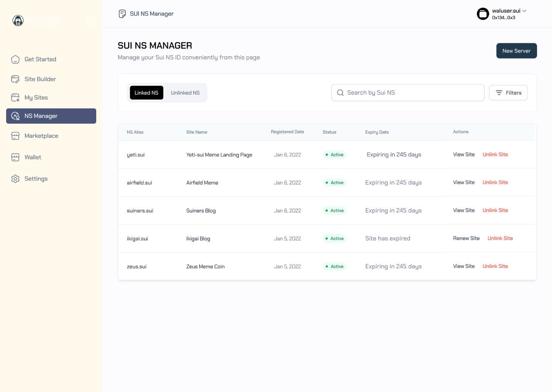Click the SUI NS Manager page icon
552x392 pixels.
[x=122, y=13]
